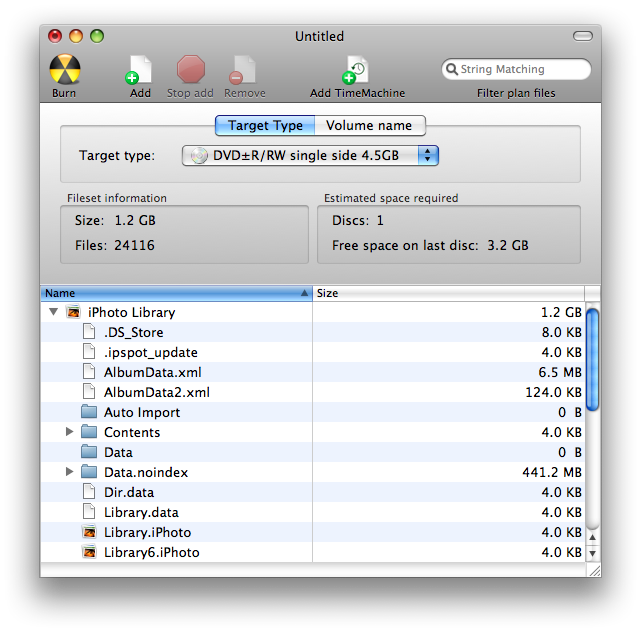Click the 124.0 KB size value
This screenshot has width=641, height=632.
553,392
